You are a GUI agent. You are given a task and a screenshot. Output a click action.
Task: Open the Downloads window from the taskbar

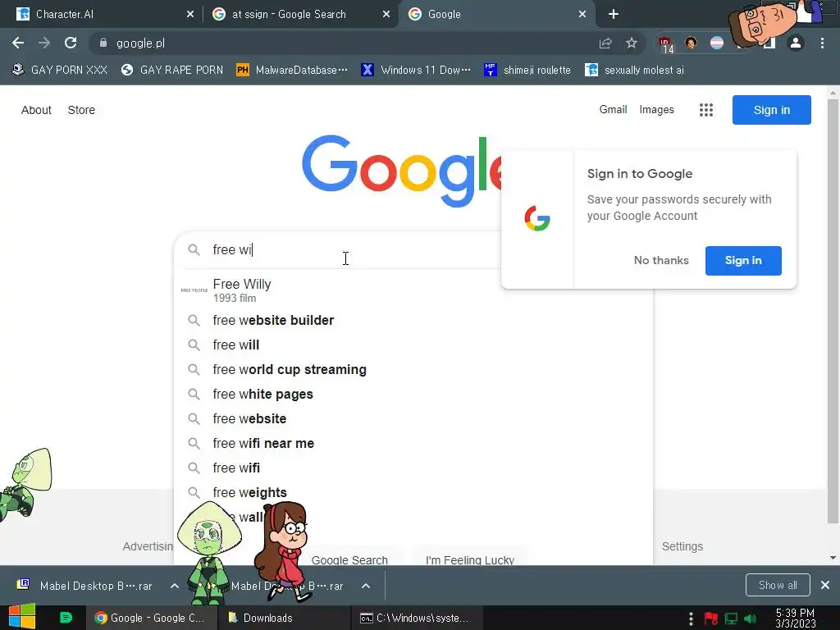click(284, 618)
